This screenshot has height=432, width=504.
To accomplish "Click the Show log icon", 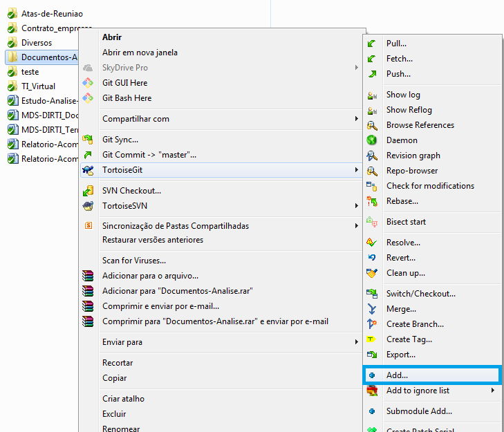I will click(372, 95).
